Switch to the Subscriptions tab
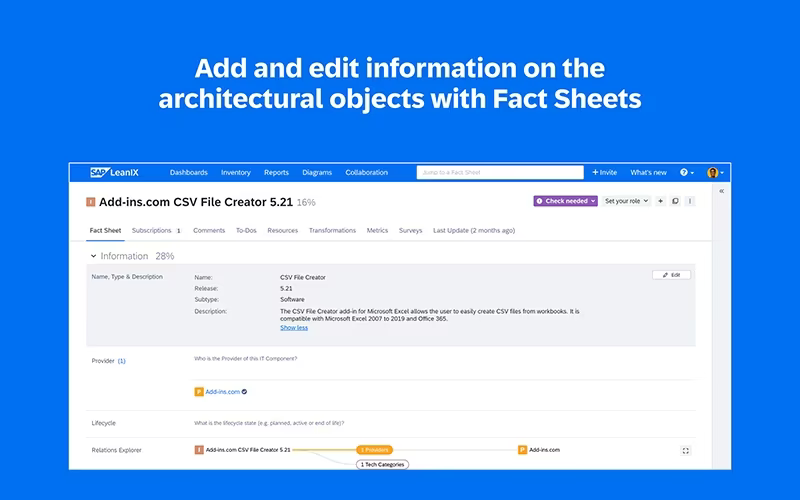The image size is (800, 500). [x=156, y=231]
